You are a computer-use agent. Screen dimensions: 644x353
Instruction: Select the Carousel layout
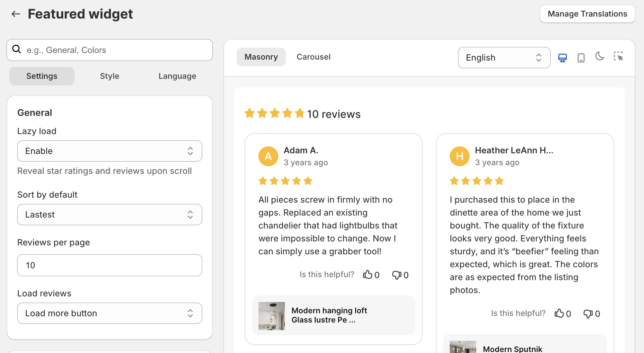coord(313,57)
